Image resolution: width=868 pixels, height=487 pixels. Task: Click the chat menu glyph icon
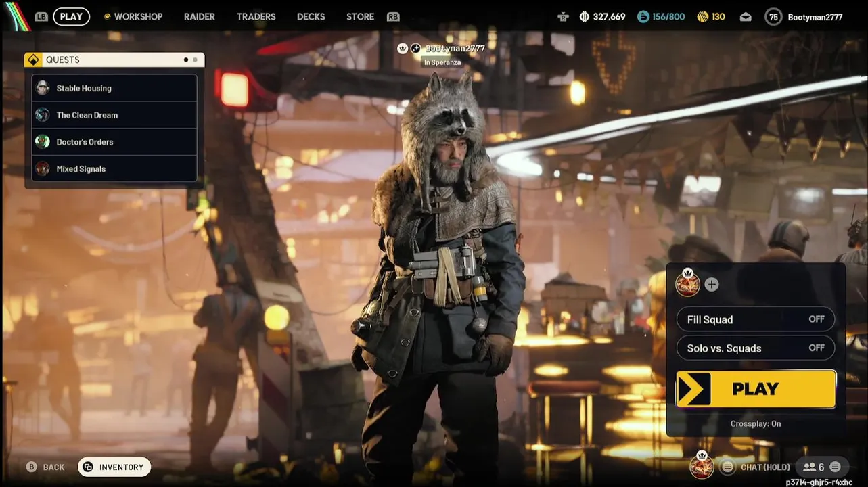(727, 467)
